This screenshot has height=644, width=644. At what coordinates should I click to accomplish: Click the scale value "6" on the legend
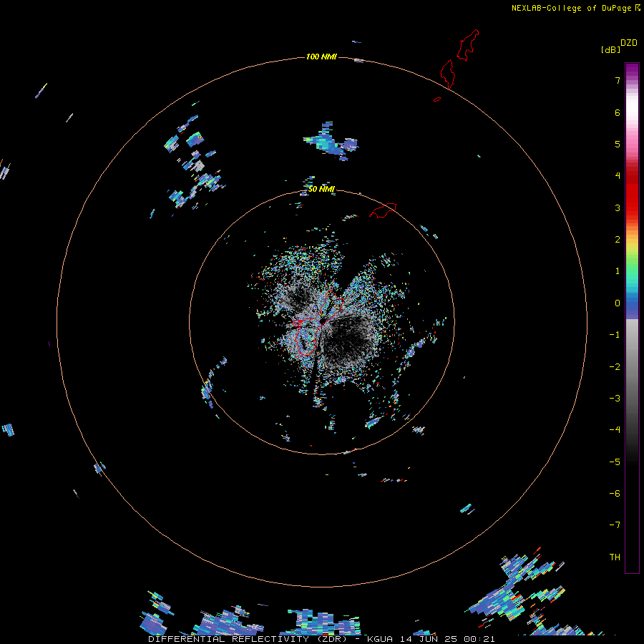618,112
